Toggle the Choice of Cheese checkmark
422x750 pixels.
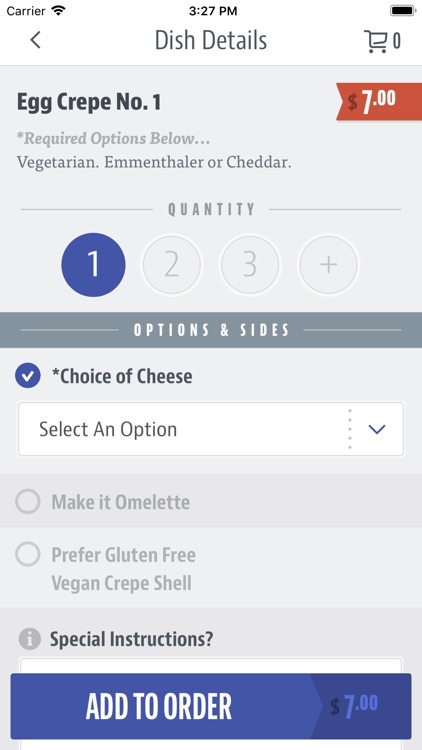pos(28,376)
